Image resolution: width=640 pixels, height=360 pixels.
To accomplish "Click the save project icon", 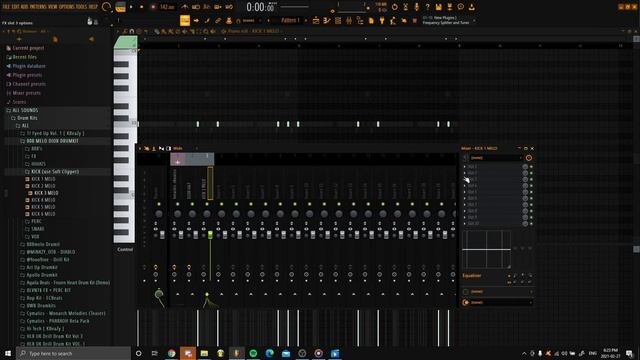I will [438, 7].
